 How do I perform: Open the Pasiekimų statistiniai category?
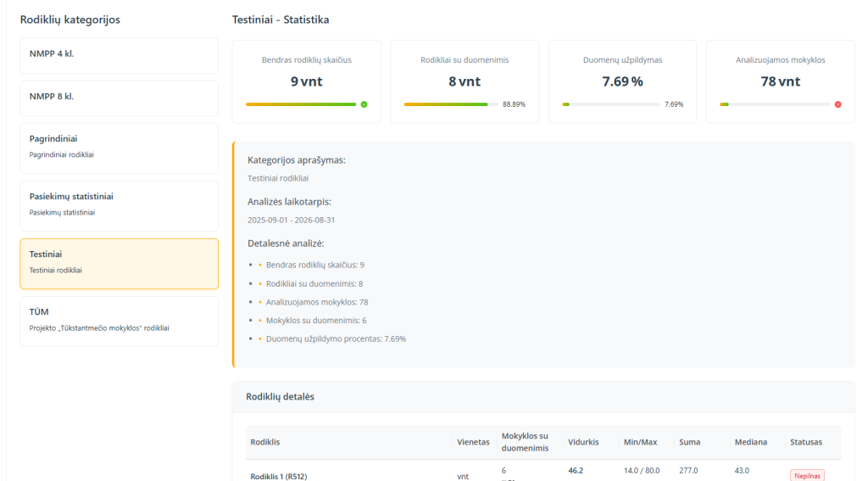[119, 205]
